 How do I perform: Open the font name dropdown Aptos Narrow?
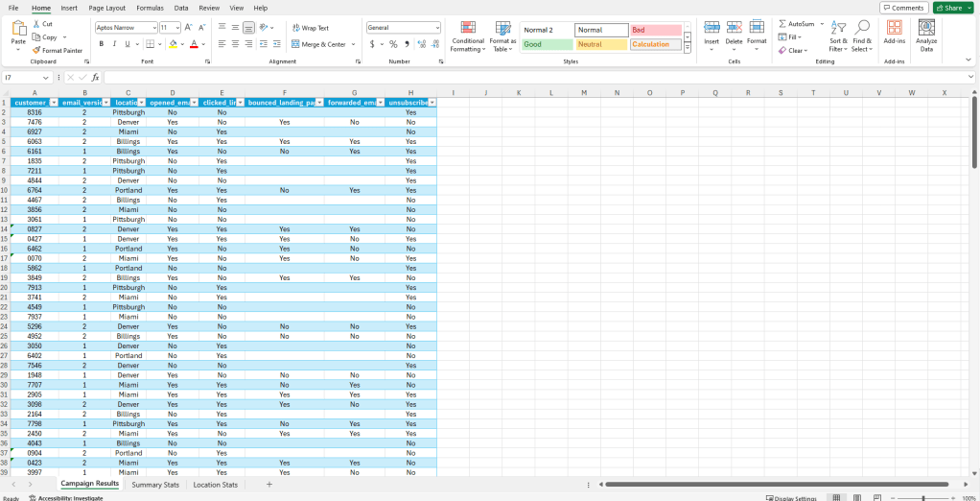point(126,28)
